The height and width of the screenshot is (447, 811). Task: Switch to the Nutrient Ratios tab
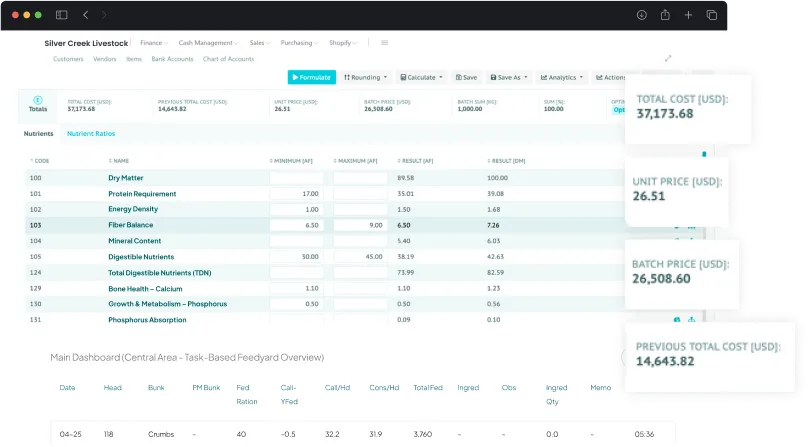click(x=90, y=133)
